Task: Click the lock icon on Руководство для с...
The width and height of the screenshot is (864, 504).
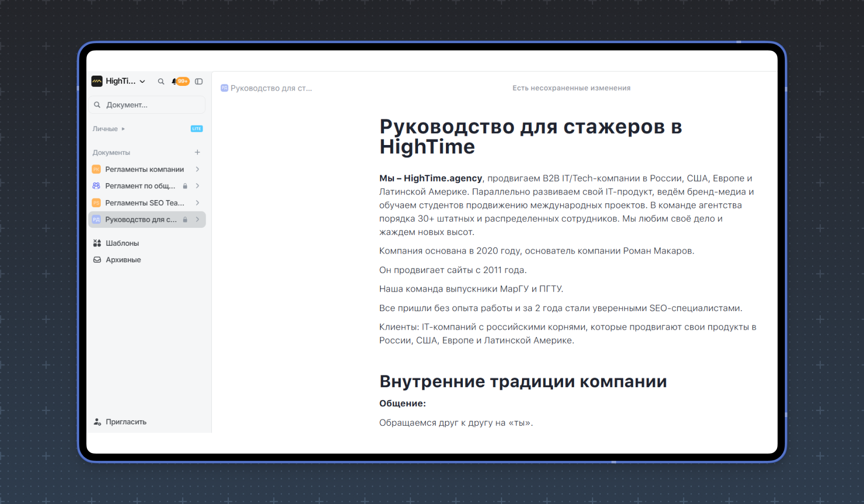Action: point(186,220)
